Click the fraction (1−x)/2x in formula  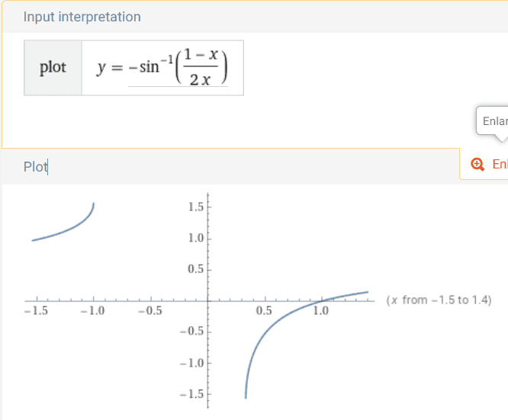click(x=201, y=67)
